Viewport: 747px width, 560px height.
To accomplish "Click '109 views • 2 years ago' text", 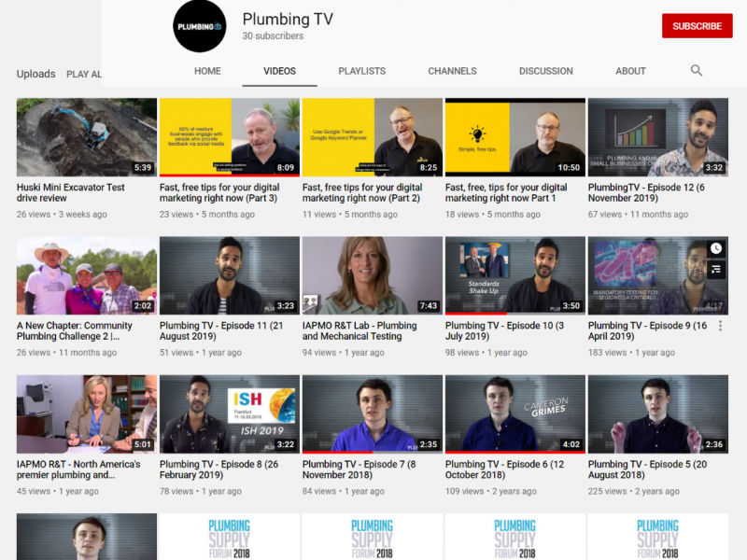I will point(491,492).
